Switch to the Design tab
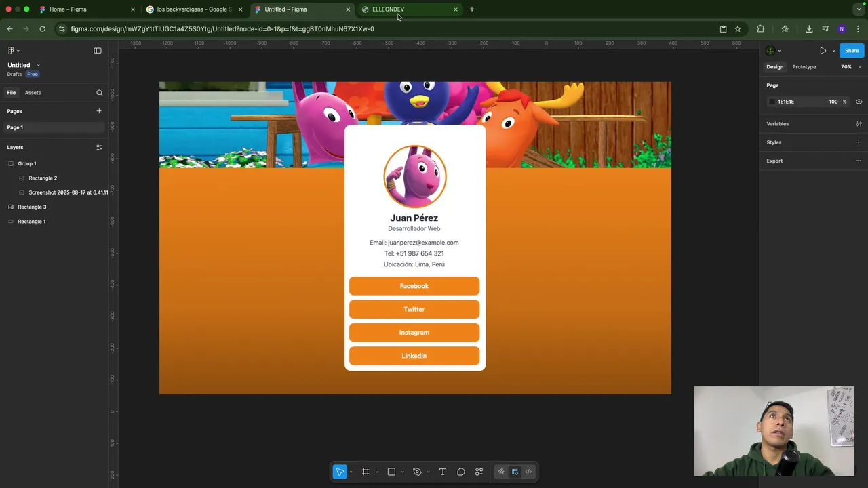The height and width of the screenshot is (488, 868). click(774, 67)
